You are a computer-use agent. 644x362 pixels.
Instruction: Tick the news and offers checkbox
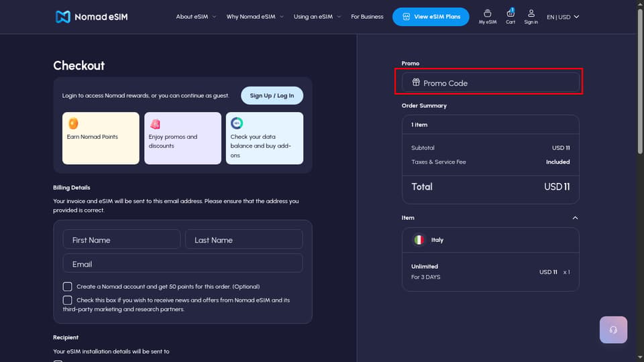click(x=67, y=300)
